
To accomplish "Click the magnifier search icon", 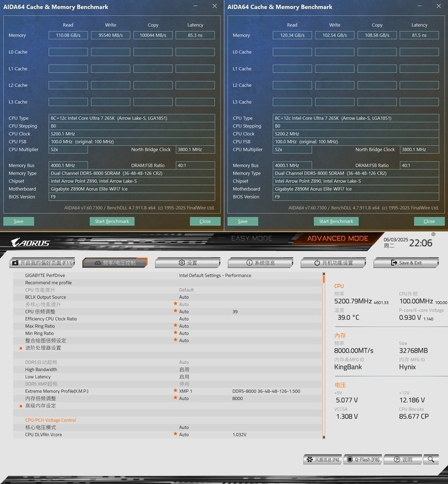I will [x=431, y=459].
